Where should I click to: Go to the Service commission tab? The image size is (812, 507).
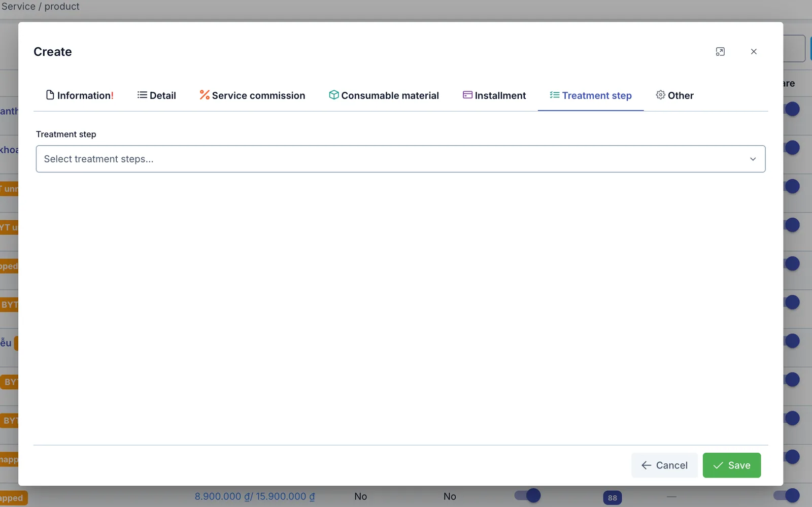[x=252, y=95]
